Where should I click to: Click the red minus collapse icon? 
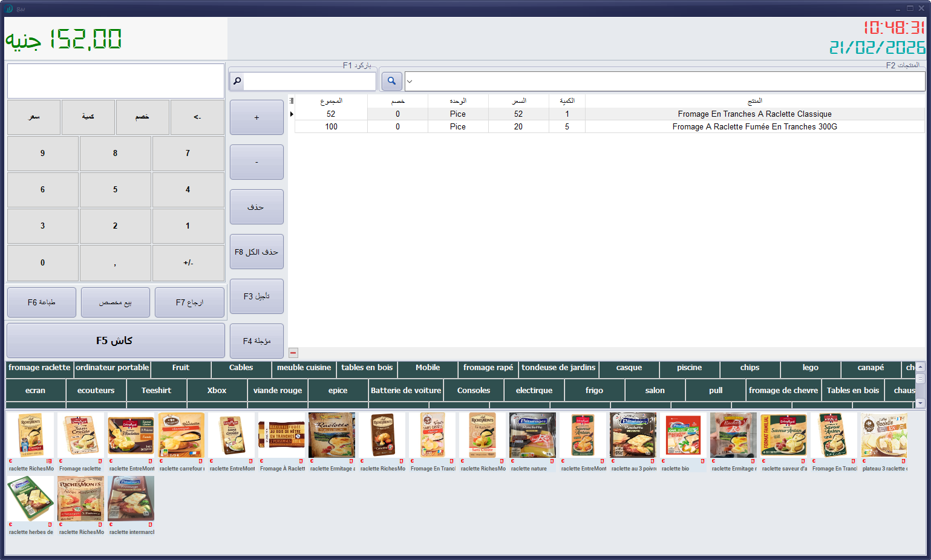293,353
